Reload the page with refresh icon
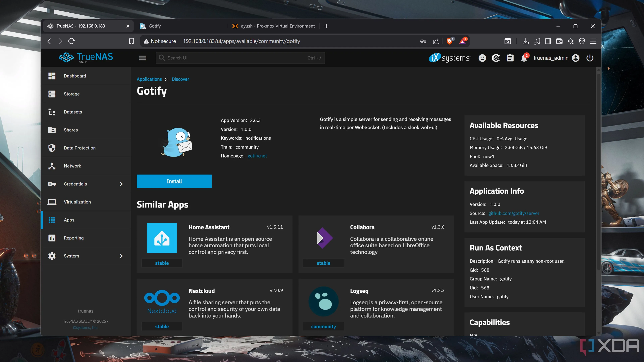Image resolution: width=644 pixels, height=362 pixels. 71,41
